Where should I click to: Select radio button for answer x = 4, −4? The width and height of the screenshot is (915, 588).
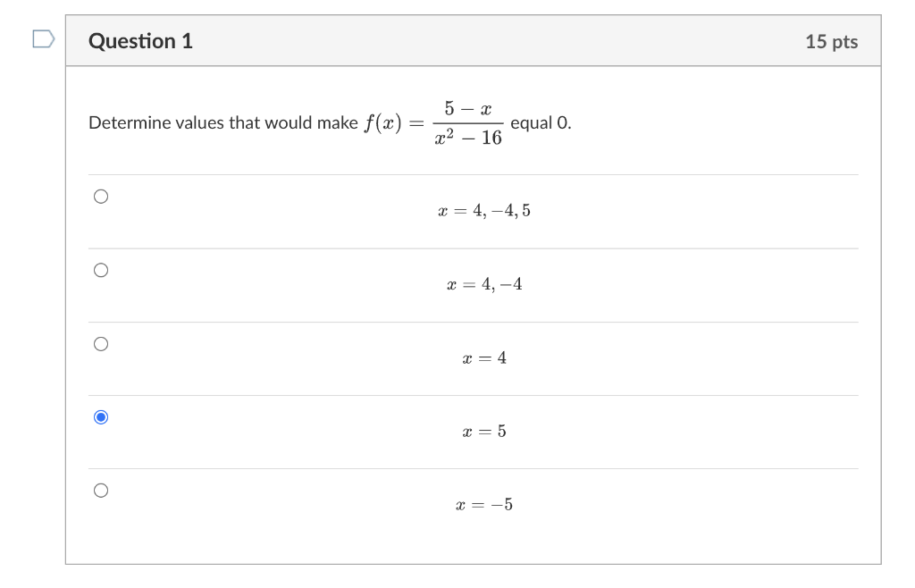coord(99,268)
